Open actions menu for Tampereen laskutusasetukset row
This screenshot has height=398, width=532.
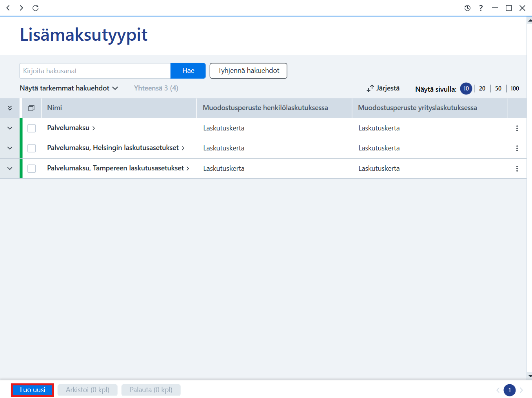click(517, 168)
